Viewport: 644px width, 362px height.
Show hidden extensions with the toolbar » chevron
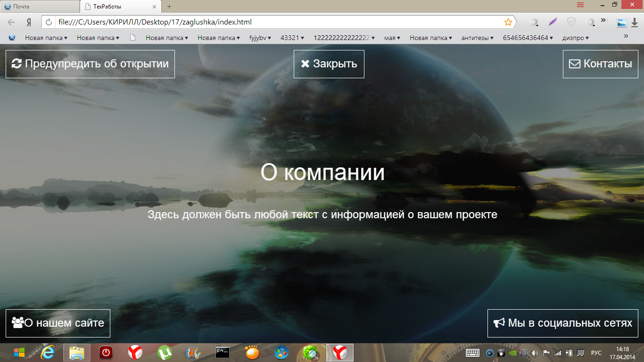coord(603,20)
